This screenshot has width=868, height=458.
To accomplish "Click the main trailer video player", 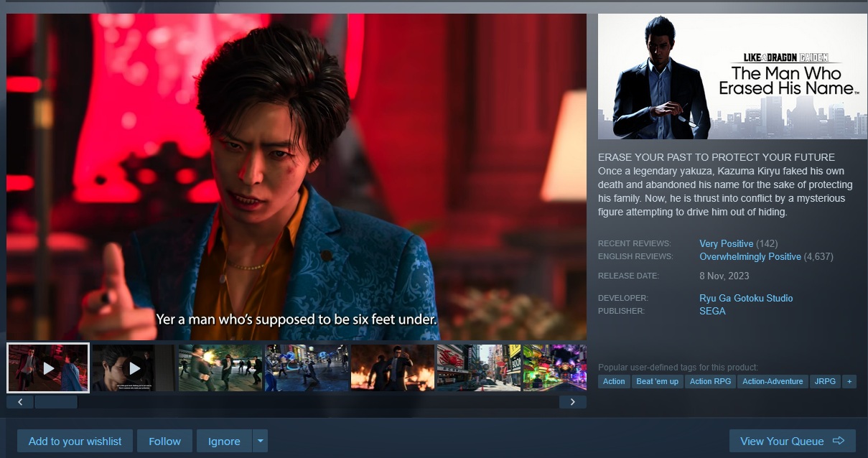I will [297, 177].
